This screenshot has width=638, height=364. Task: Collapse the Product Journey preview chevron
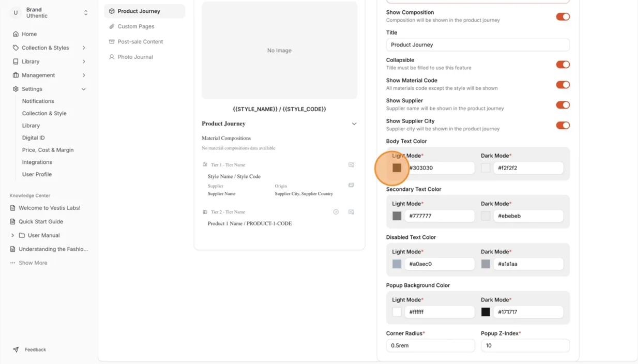(x=354, y=124)
